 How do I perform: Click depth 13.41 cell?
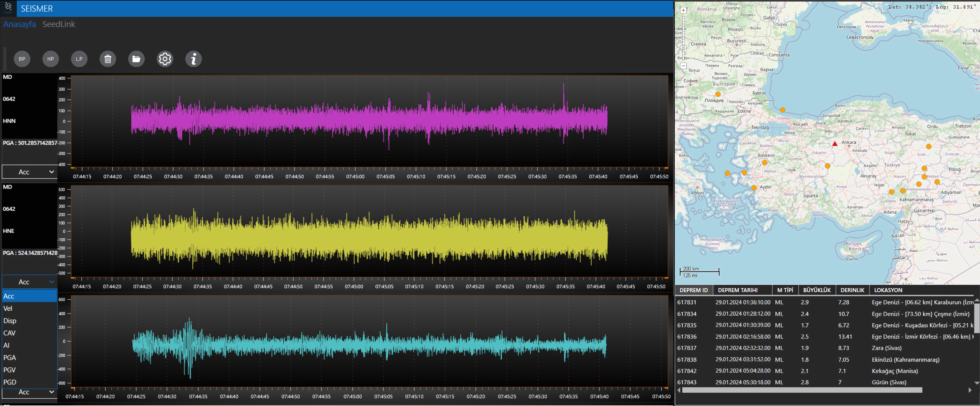point(845,336)
